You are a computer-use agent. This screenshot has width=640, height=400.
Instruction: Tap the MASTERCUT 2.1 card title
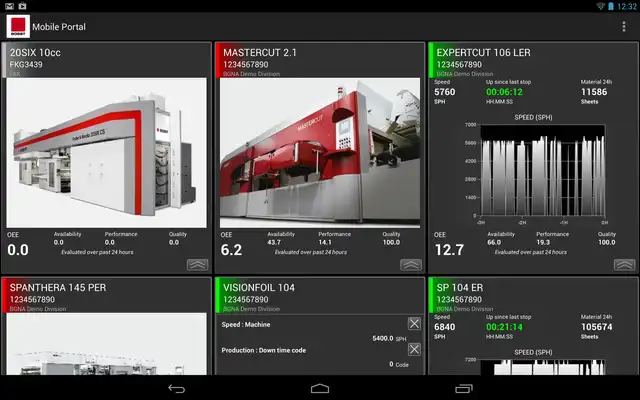tap(260, 53)
